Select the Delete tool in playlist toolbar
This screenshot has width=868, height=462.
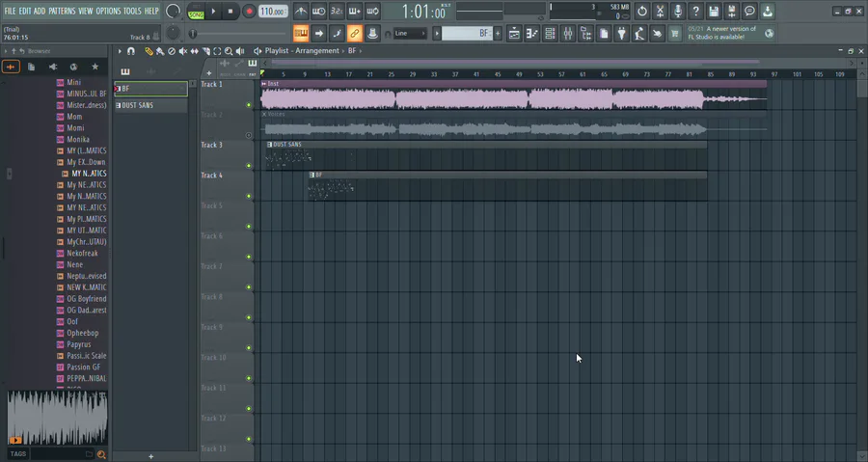point(172,51)
